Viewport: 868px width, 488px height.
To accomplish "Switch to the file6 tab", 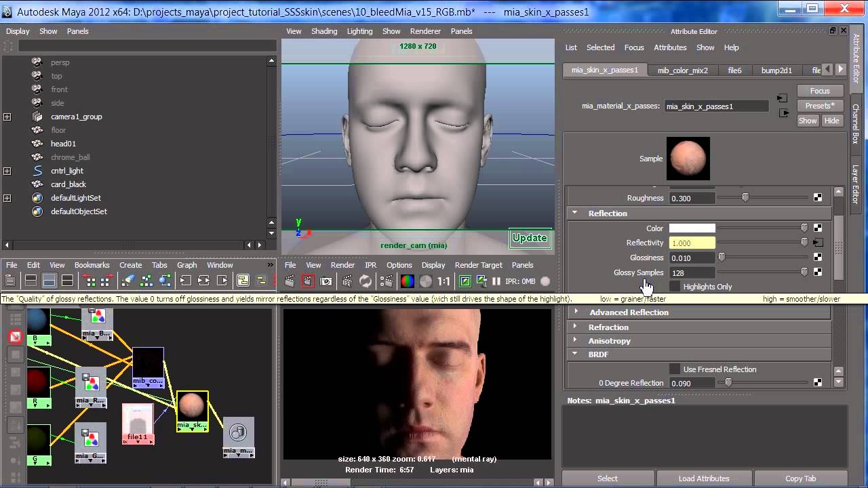I will click(x=734, y=70).
